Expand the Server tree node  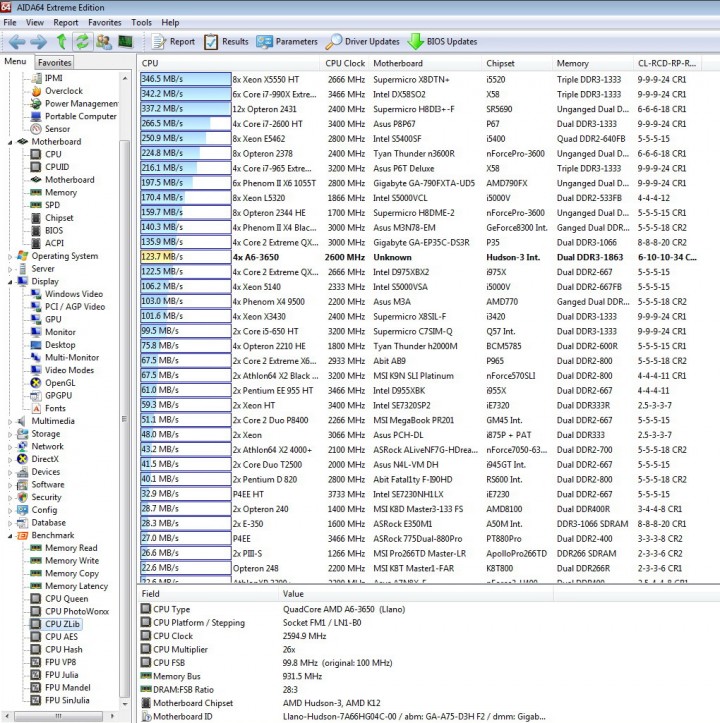pyautogui.click(x=10, y=269)
